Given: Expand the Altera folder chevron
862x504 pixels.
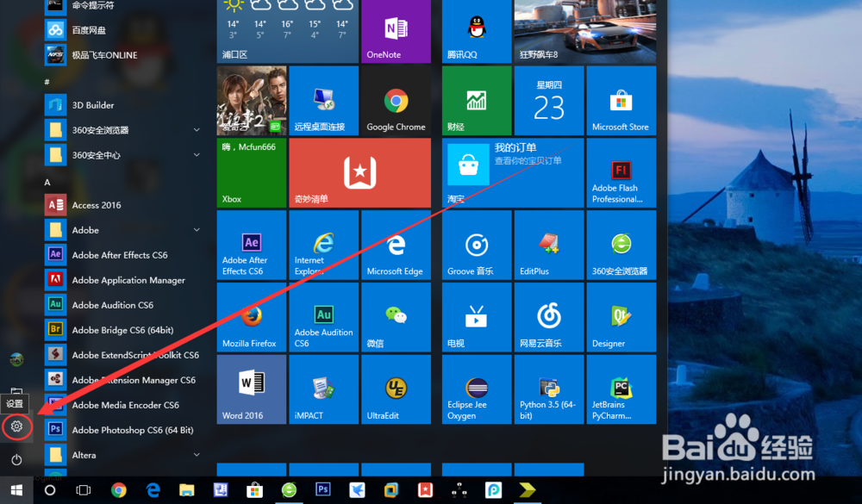Looking at the screenshot, I should coord(197,455).
